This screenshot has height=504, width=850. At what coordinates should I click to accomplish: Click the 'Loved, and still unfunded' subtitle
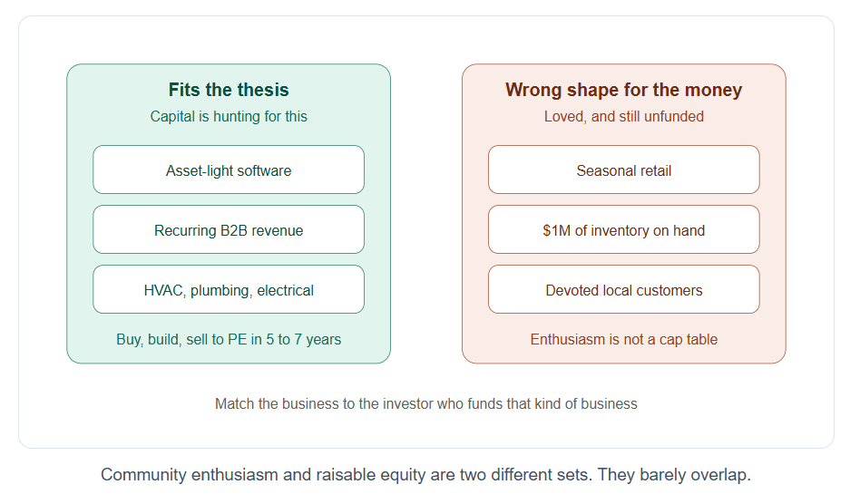[623, 117]
